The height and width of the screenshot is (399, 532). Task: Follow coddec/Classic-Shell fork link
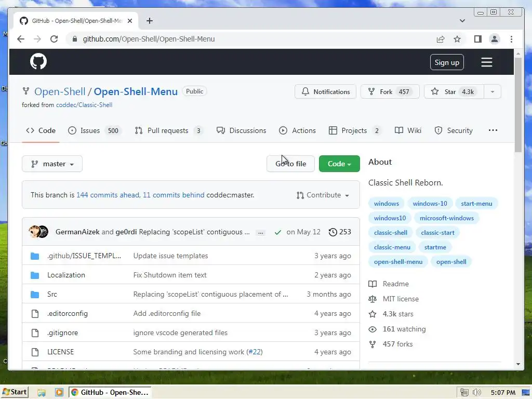pyautogui.click(x=84, y=105)
